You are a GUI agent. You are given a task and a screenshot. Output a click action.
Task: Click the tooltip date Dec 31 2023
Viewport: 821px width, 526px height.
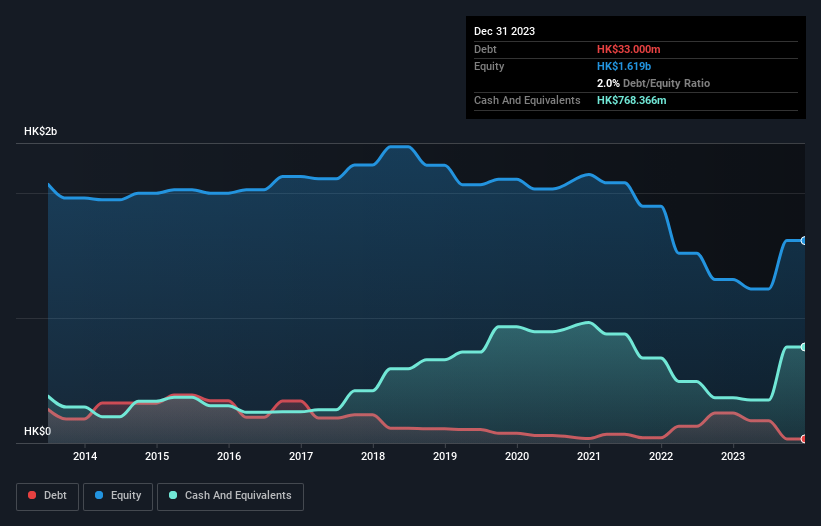[x=504, y=31]
